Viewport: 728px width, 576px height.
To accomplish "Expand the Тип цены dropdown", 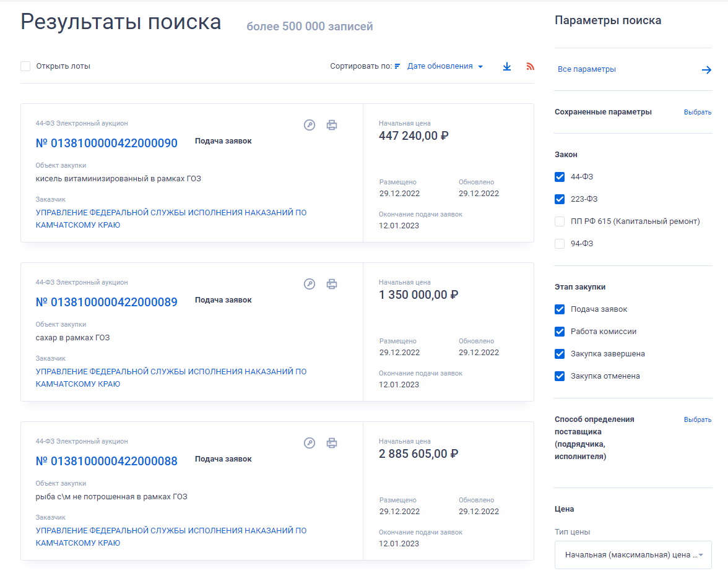I will click(633, 554).
